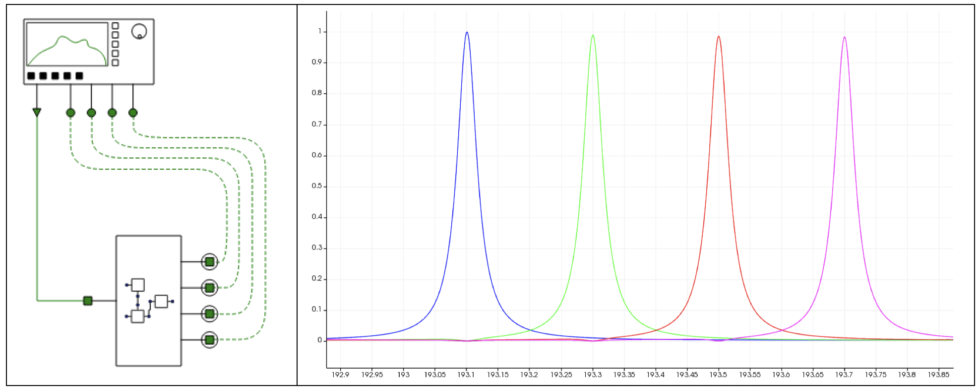Click the x-axis label 192.95
Screen dimensions: 980x391
(372, 375)
